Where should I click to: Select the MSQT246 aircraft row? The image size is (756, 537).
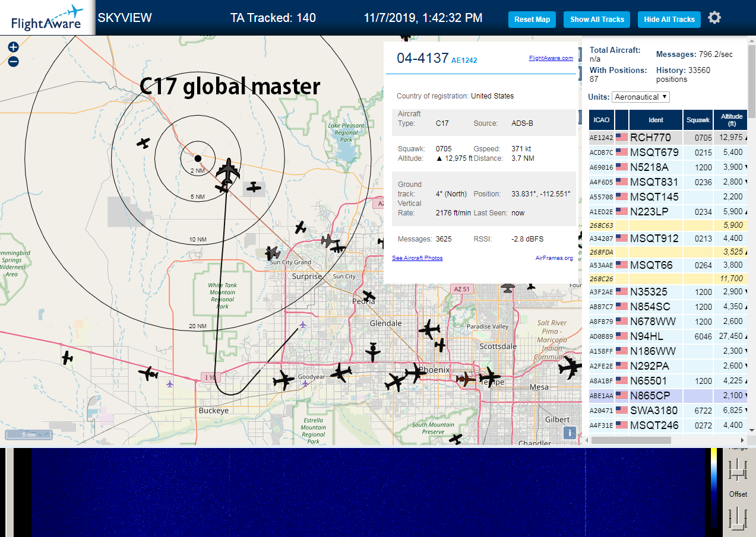click(669, 425)
